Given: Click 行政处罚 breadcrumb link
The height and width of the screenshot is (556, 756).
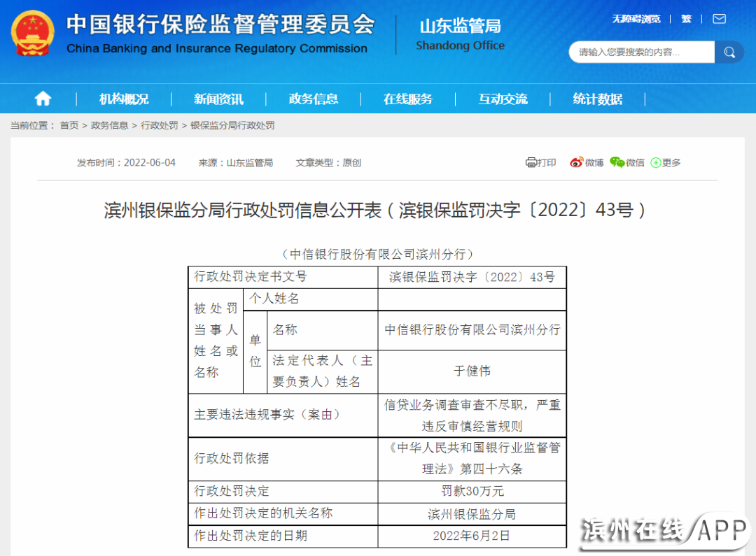Looking at the screenshot, I should [160, 125].
